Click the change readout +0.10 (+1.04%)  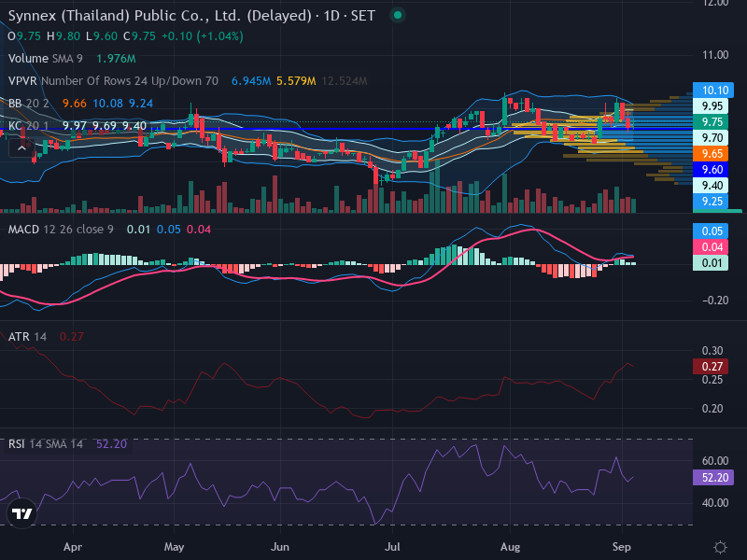(x=203, y=36)
